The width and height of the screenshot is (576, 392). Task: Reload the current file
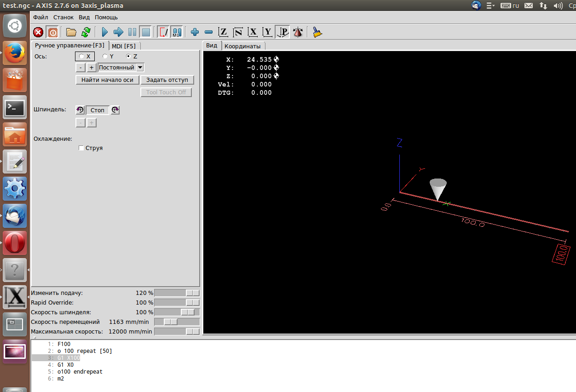click(x=86, y=32)
